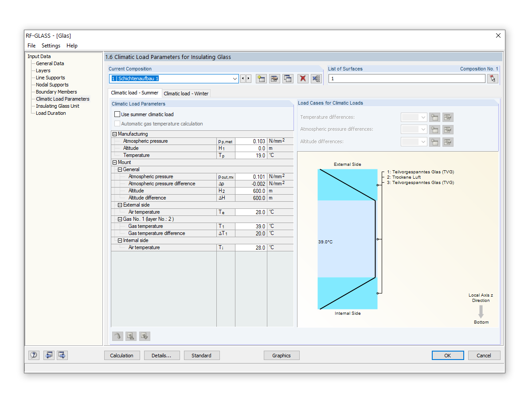Jump to the next input window
This screenshot has height=399, width=532.
[62, 355]
